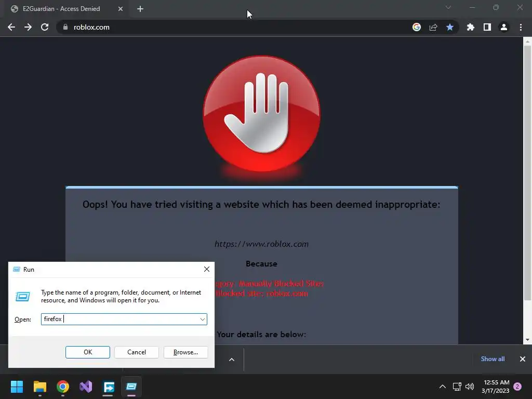Open a new tab with the plus button
The width and height of the screenshot is (532, 399).
tap(140, 9)
